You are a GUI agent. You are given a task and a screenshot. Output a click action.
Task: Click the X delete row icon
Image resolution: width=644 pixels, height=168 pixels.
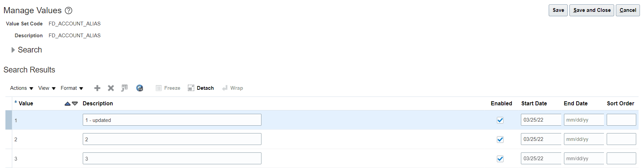point(111,88)
